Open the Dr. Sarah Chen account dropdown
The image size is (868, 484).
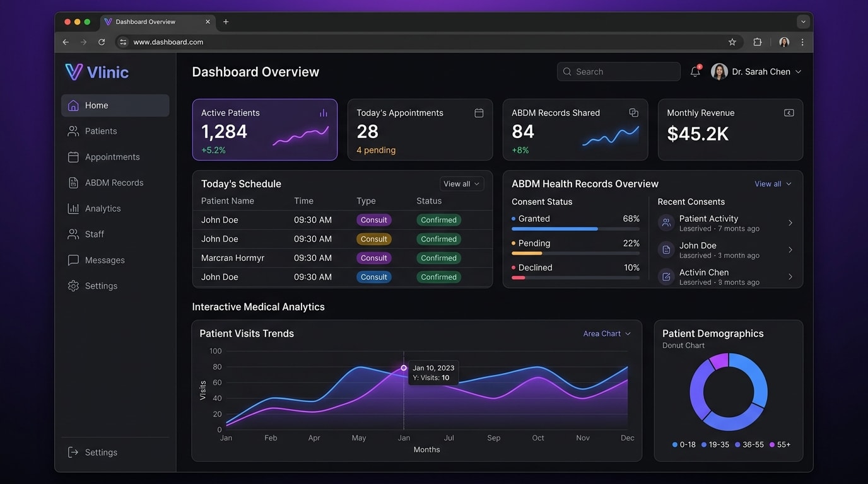tap(756, 72)
